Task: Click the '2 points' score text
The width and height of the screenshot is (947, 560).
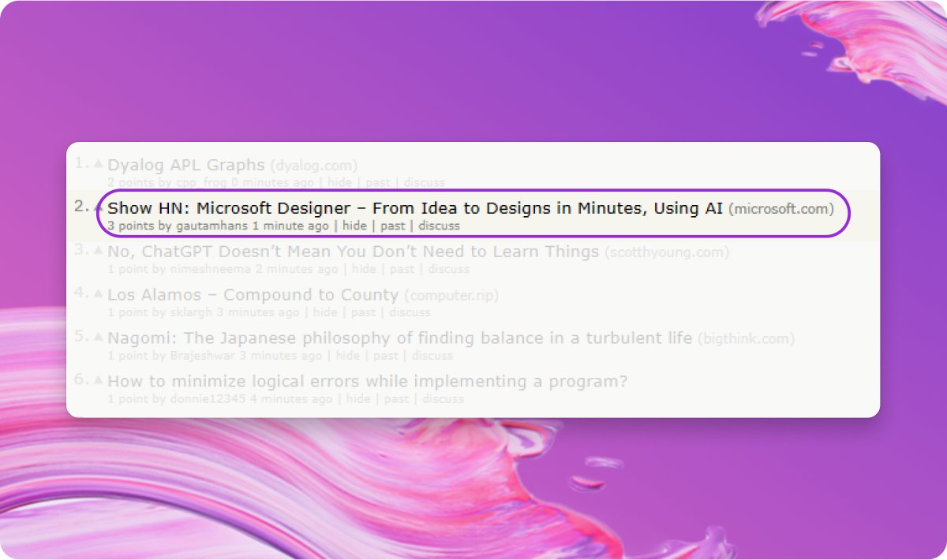Action: coord(131,182)
